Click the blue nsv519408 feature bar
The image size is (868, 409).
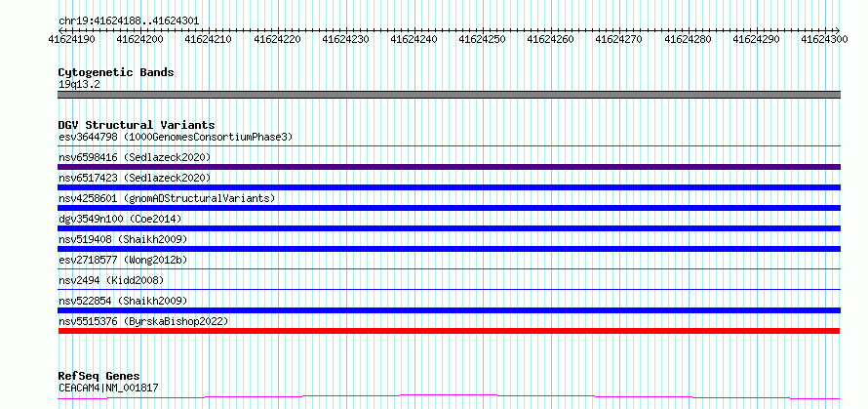(449, 249)
